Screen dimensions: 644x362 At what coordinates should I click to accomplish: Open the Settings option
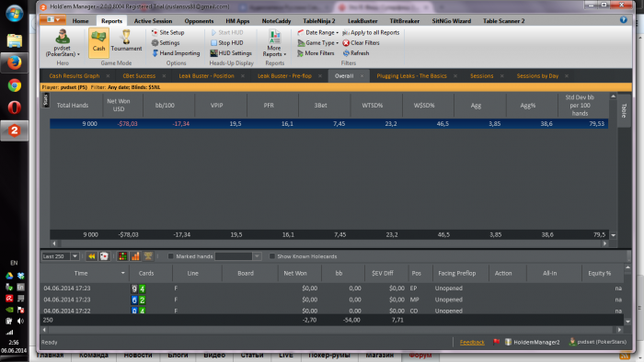[x=166, y=42]
